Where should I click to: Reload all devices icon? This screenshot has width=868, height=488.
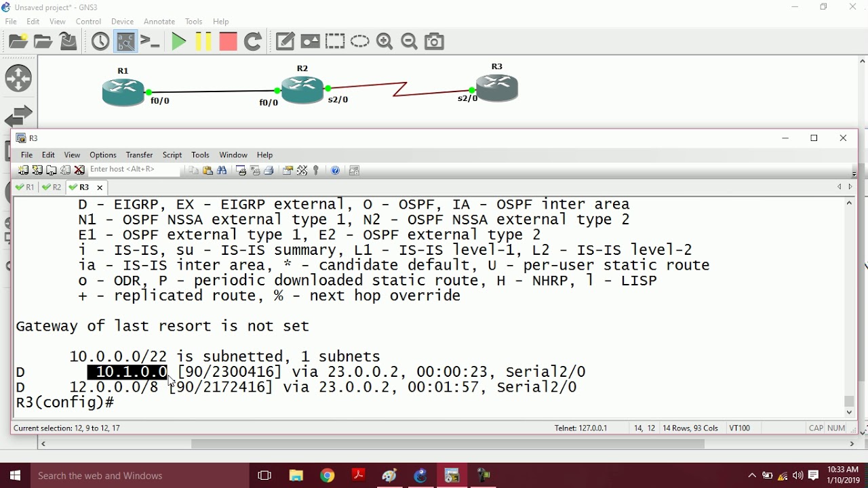253,41
